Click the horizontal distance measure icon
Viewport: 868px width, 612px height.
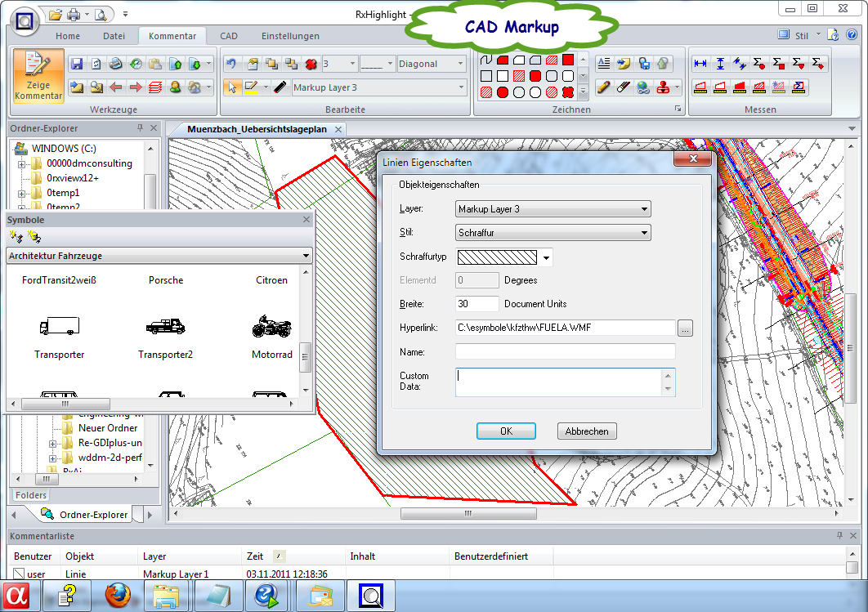pyautogui.click(x=700, y=64)
